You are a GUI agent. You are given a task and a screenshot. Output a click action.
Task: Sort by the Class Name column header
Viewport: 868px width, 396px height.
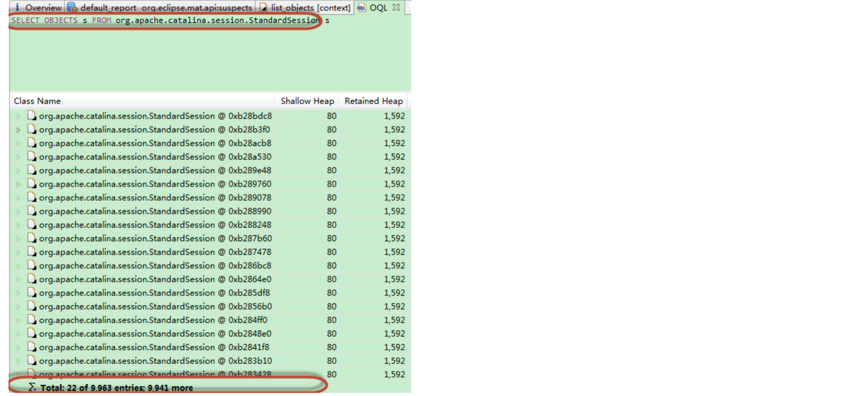click(x=142, y=101)
